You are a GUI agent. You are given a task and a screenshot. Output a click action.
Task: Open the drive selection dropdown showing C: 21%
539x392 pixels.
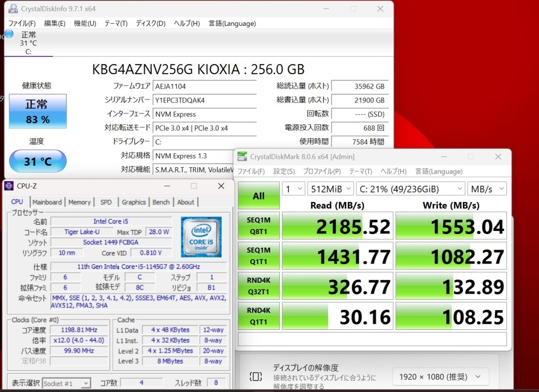pyautogui.click(x=410, y=188)
